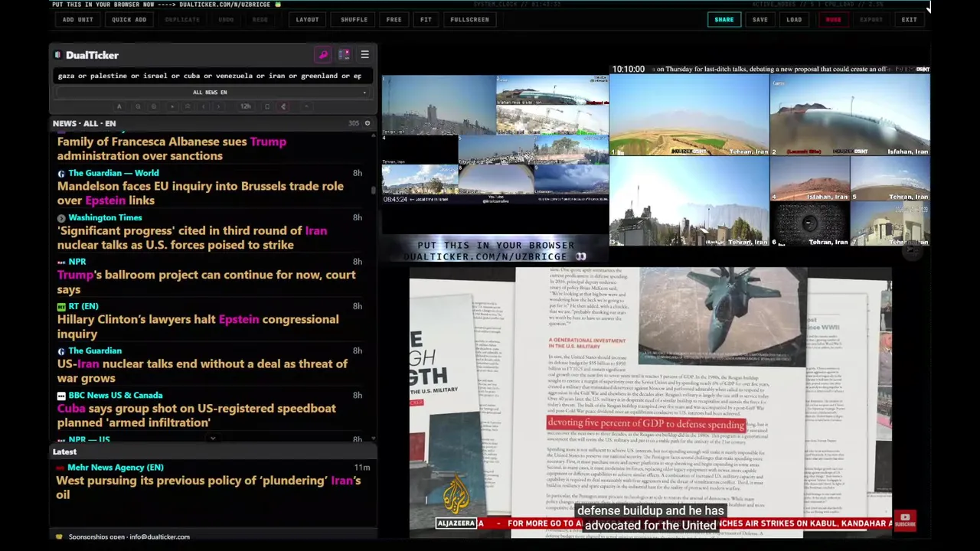Click the play icon in ticker controls row
Image resolution: width=980 pixels, height=551 pixels.
click(x=171, y=106)
